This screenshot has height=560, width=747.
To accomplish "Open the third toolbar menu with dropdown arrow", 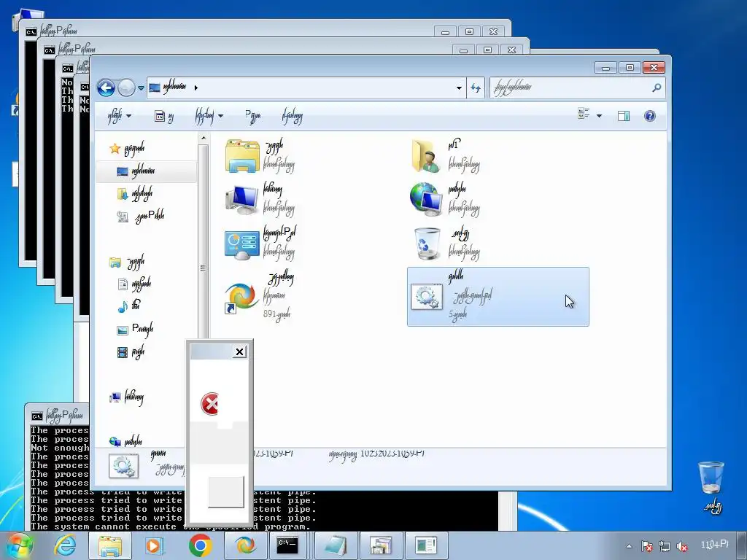I will pos(209,116).
